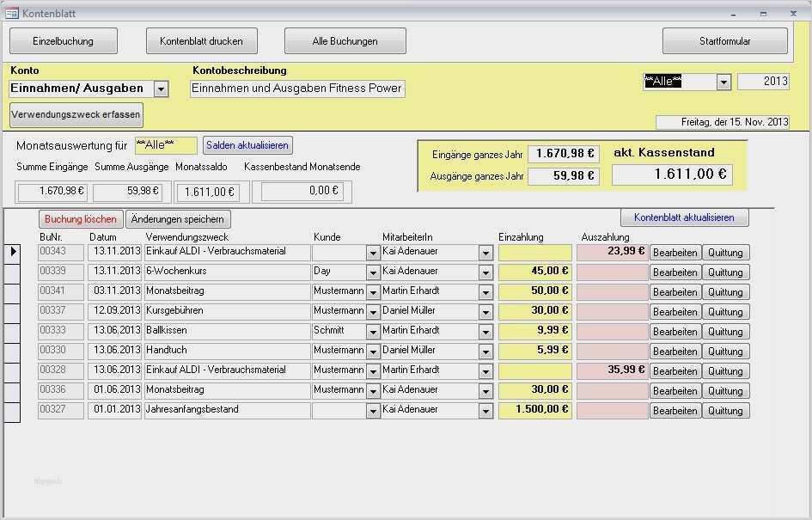Viewport: 812px width, 520px height.
Task: Click the Kontenblatt window icon in title bar
Action: [12, 13]
